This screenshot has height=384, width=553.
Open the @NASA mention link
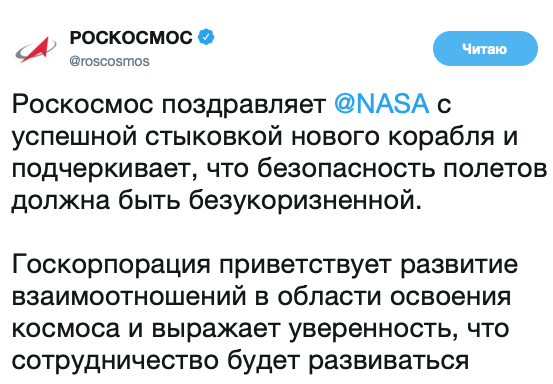point(382,104)
